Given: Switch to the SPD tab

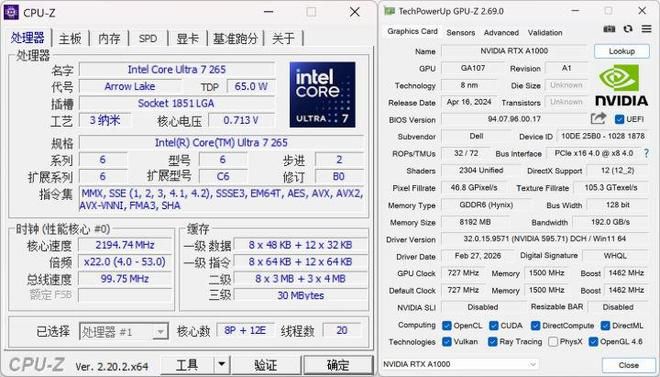Looking at the screenshot, I should [148, 38].
